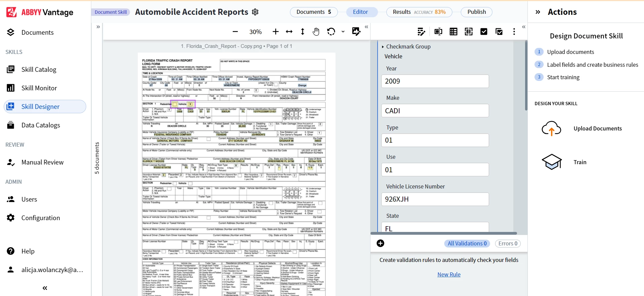
Task: Zoom out with the minus icon
Action: (235, 32)
